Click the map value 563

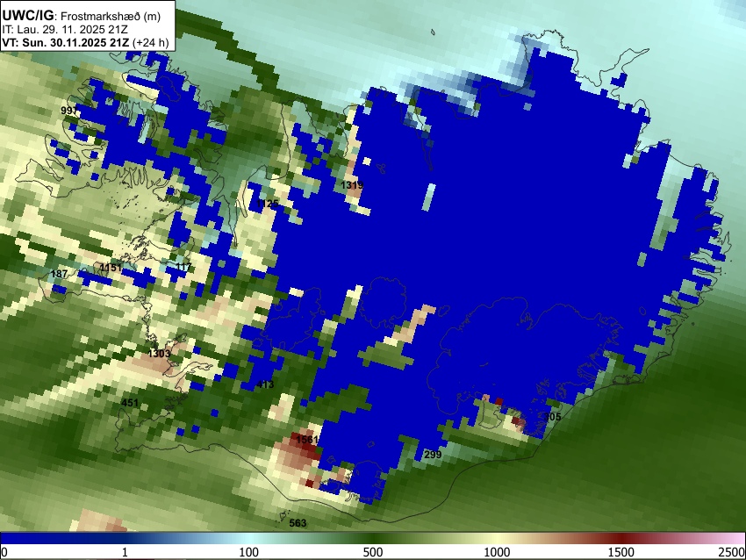(x=298, y=523)
